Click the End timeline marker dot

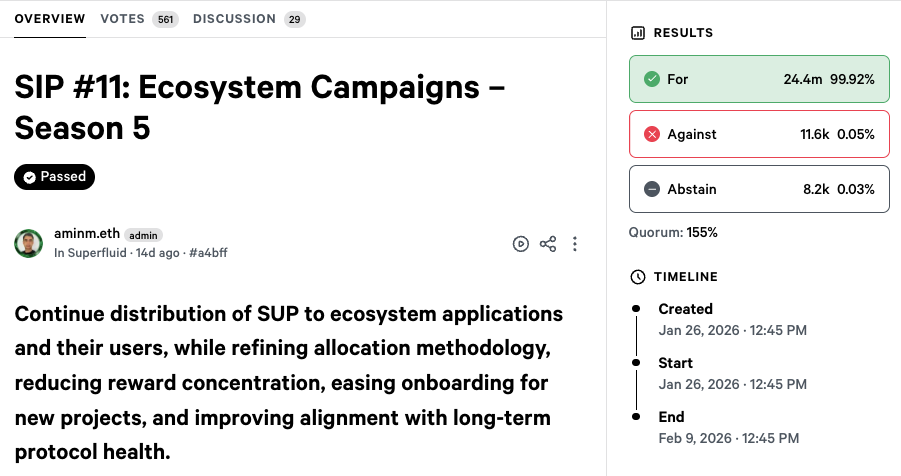[x=636, y=415]
